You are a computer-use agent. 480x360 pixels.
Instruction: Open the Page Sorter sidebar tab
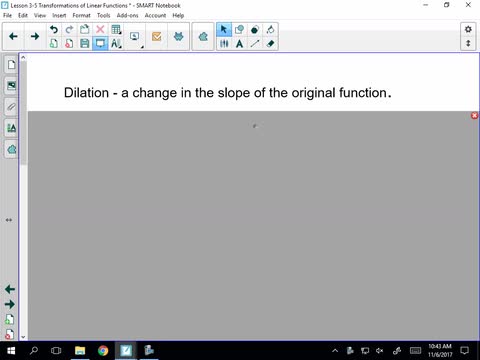(11, 64)
